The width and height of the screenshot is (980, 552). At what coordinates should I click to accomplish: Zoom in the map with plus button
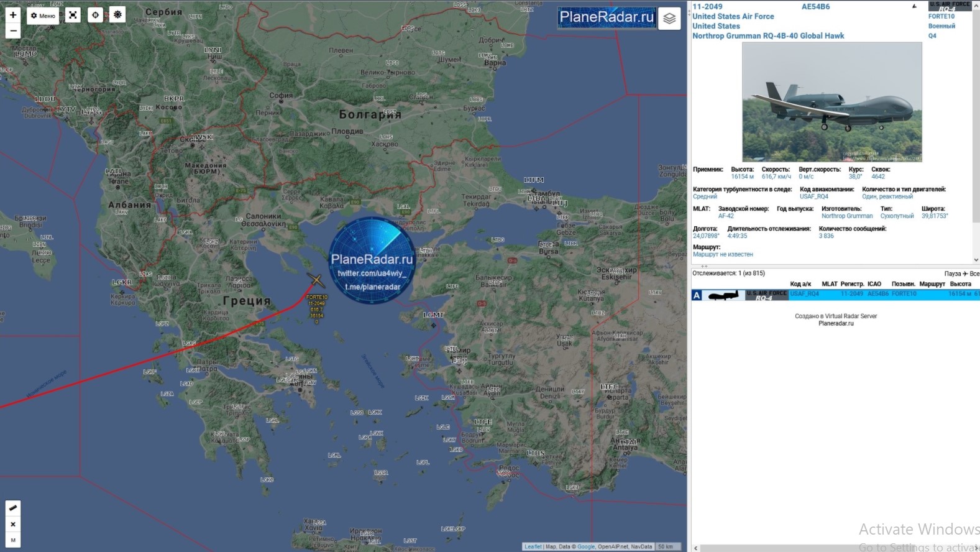click(x=13, y=15)
